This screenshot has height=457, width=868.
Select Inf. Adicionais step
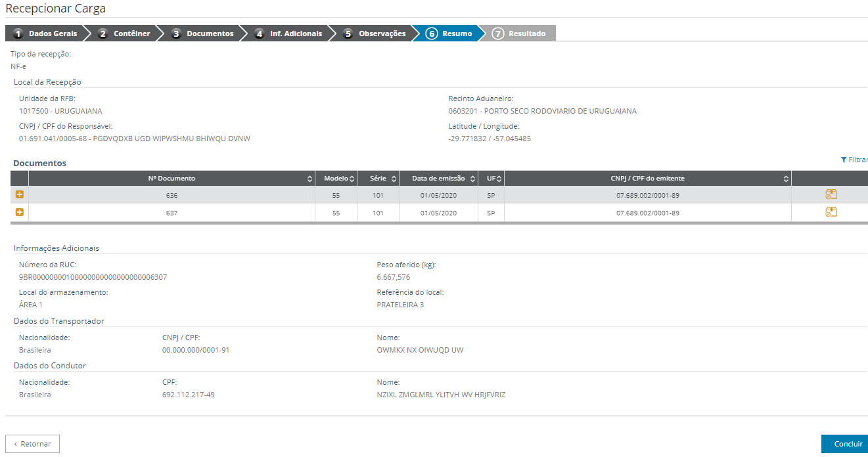pyautogui.click(x=289, y=33)
